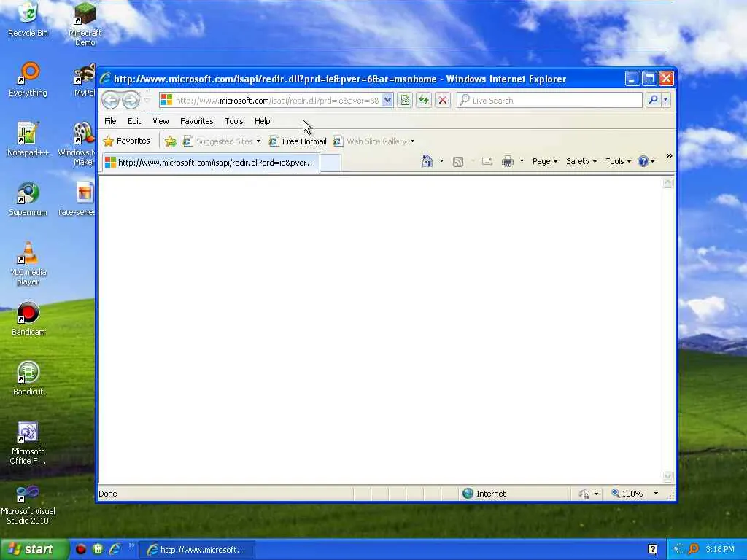Launch Internet Explorer from quick launch
Viewport: 747px width, 560px height.
point(115,550)
